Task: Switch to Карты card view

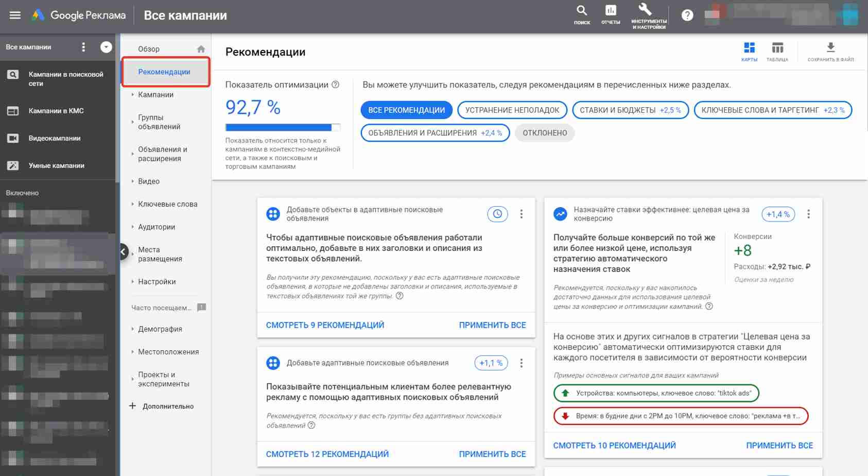Action: point(749,52)
